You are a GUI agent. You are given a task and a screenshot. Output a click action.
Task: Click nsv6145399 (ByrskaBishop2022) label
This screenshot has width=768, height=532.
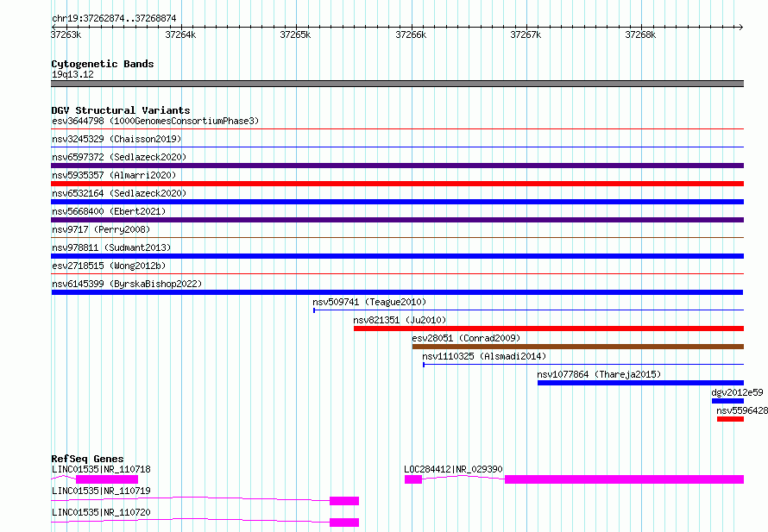(127, 284)
